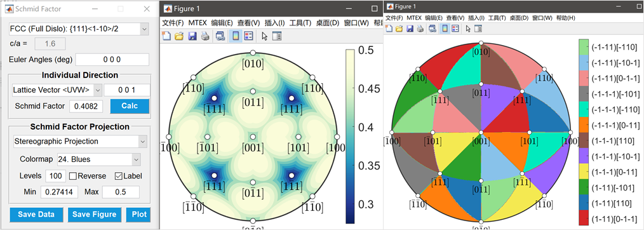Select Edit Plot arrow in the slip-system legend figure
The image size is (644, 230).
tap(468, 29)
